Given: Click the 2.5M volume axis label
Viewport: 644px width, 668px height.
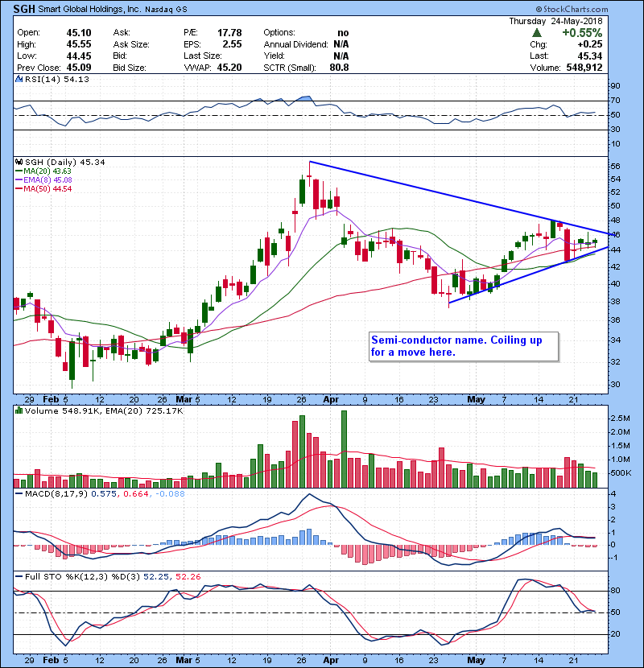Looking at the screenshot, I should [x=620, y=419].
